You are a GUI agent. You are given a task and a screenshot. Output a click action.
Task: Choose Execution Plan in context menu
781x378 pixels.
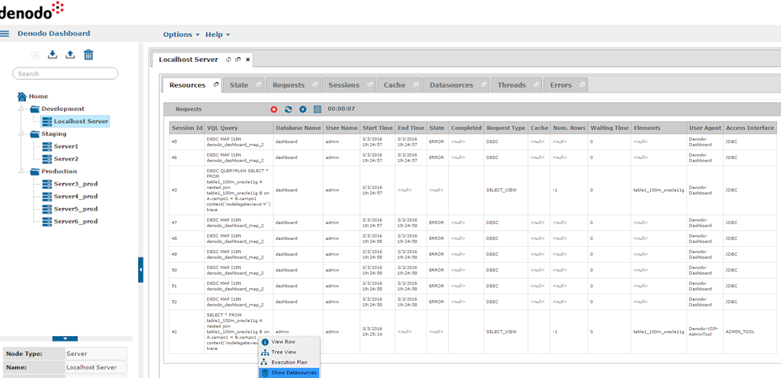289,362
